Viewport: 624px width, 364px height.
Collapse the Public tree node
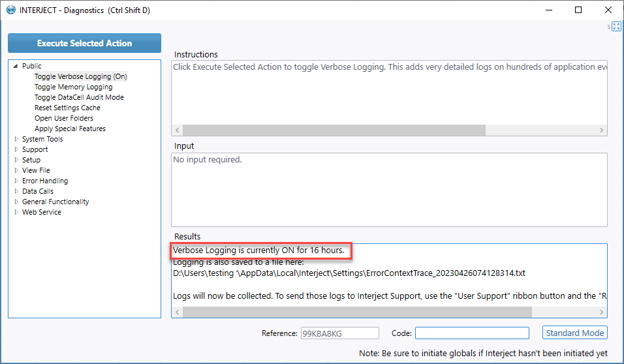click(x=16, y=66)
